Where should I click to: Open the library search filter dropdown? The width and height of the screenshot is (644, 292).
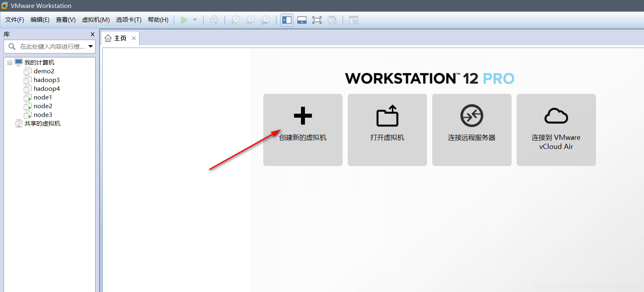[91, 46]
